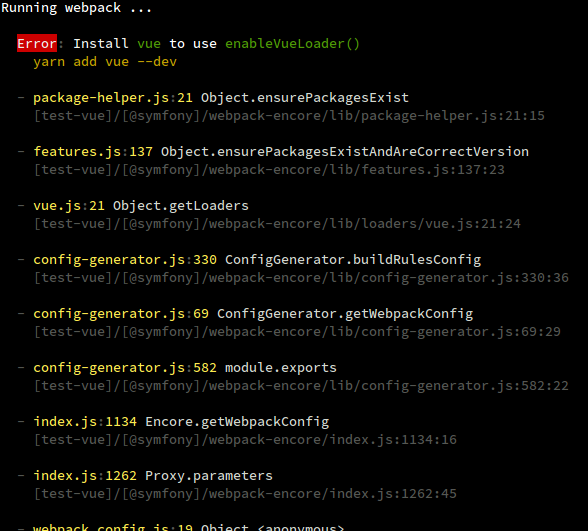Click config-generator.js:69 getWebpackConfig entry
The height and width of the screenshot is (531, 588).
point(253,314)
